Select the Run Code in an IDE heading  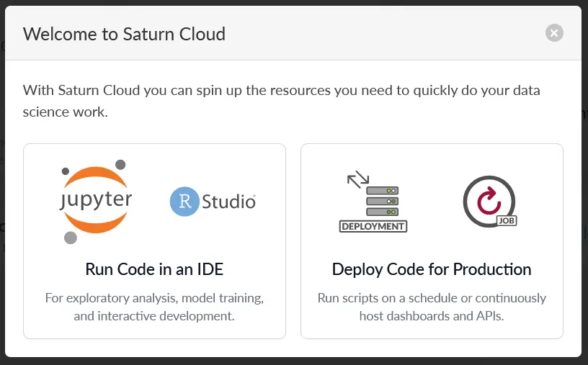[x=154, y=269]
